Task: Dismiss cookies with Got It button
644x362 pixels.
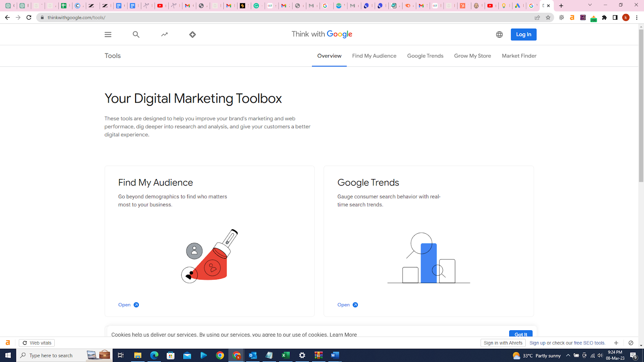Action: (x=520, y=334)
